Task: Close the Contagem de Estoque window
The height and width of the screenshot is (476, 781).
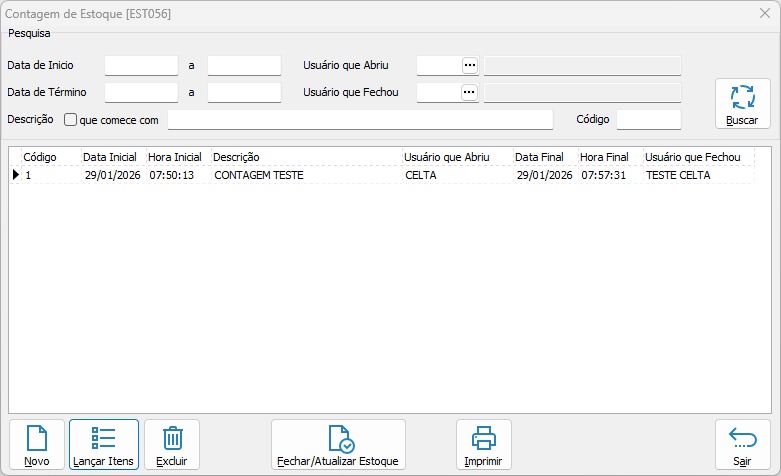Action: coord(764,14)
